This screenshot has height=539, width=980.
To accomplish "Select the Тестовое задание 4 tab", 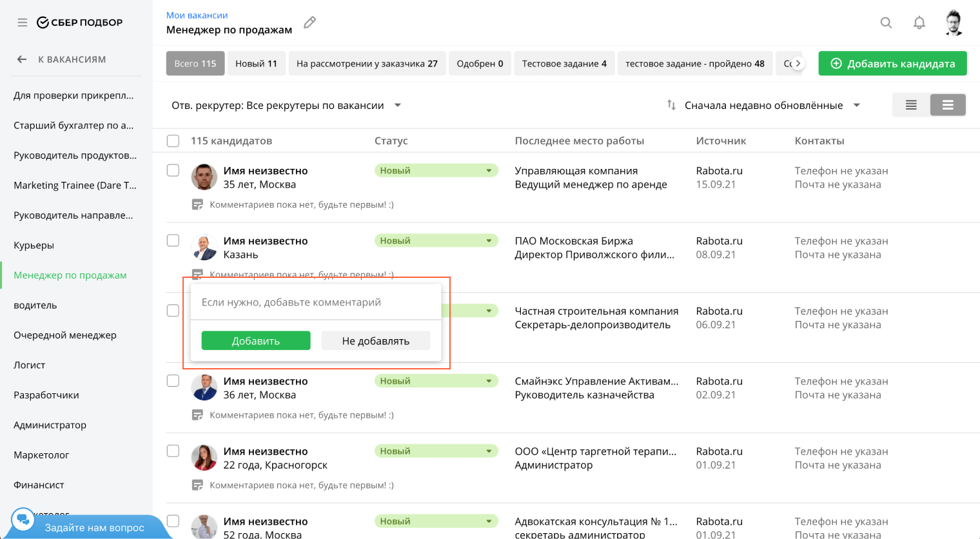I will (x=563, y=63).
